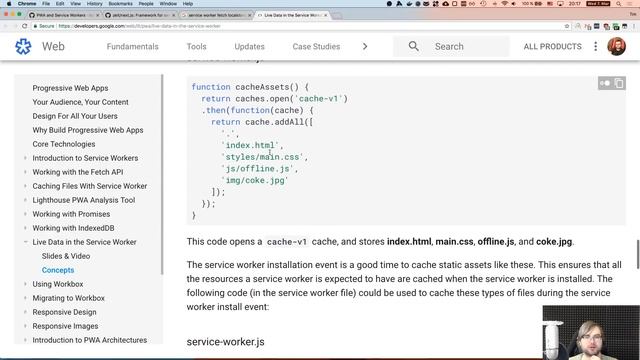The width and height of the screenshot is (640, 360).
Task: Expand Responsive Images section arrow
Action: [25, 326]
